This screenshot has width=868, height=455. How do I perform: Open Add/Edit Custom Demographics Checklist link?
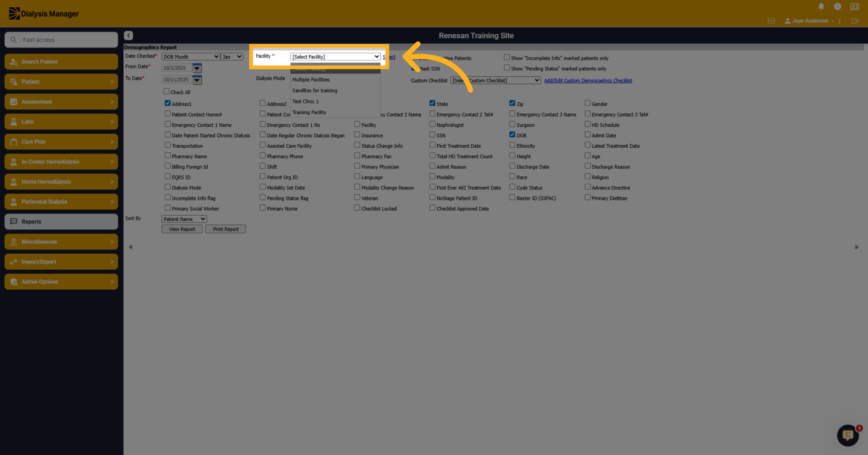(588, 81)
